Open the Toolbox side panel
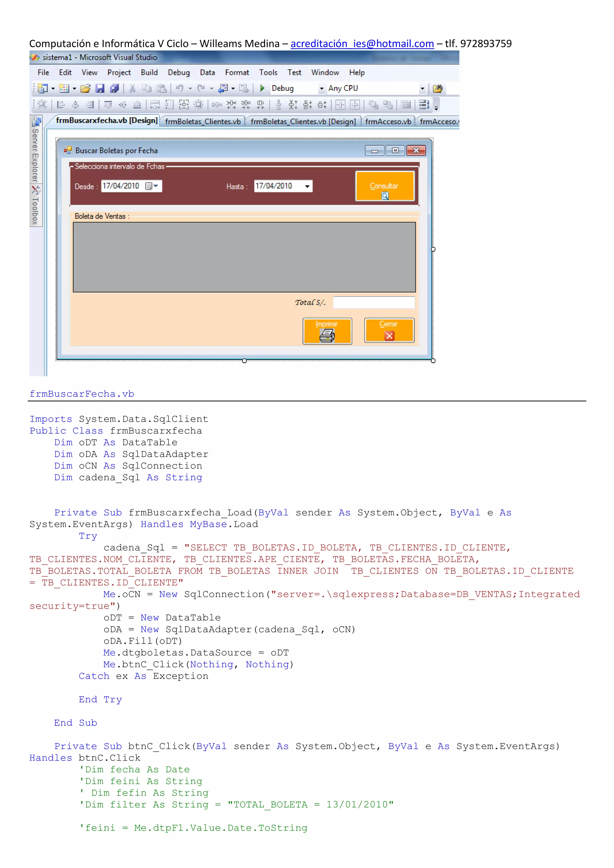Screen dimensions: 614x868 36,205
